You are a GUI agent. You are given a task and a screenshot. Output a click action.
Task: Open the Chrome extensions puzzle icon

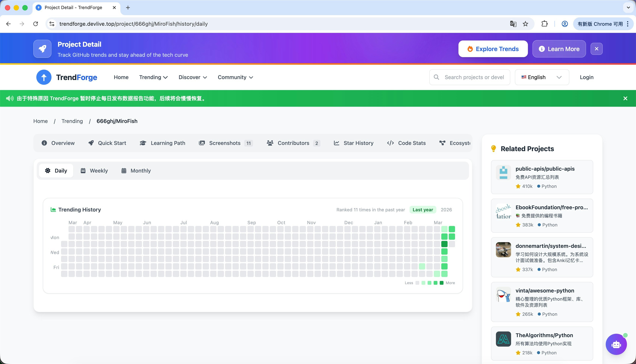pos(544,24)
